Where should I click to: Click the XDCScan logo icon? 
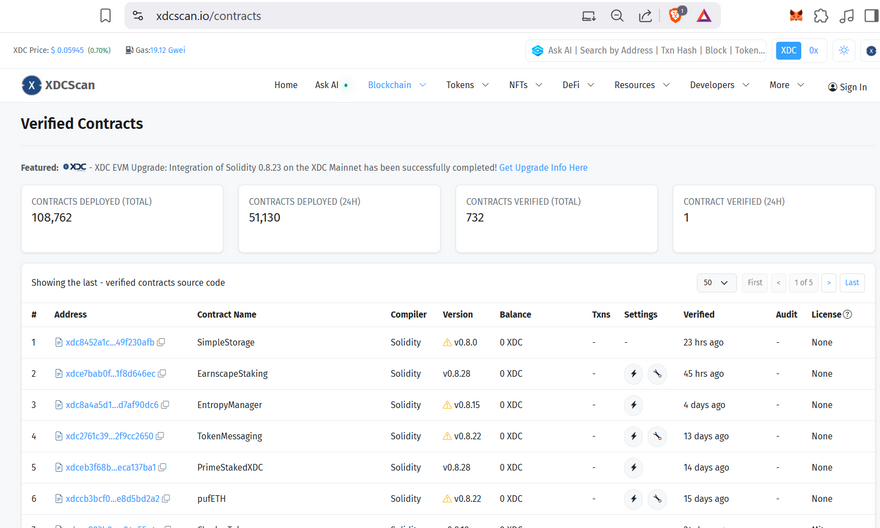point(32,86)
